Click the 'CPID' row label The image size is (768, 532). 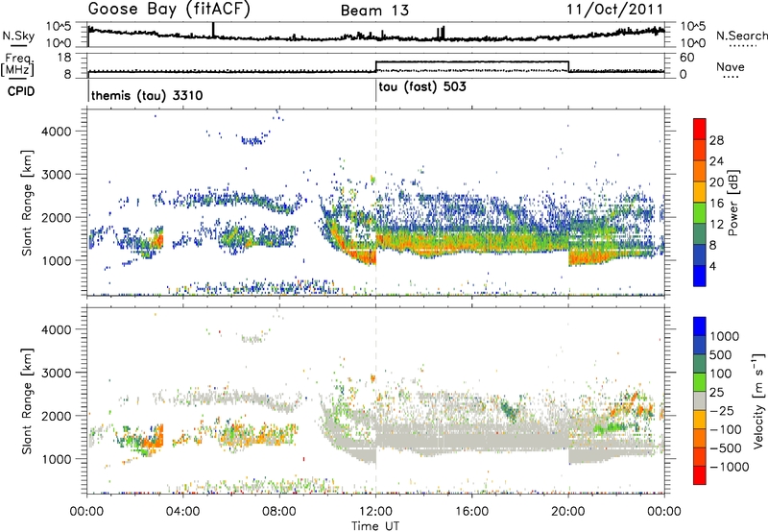point(21,91)
